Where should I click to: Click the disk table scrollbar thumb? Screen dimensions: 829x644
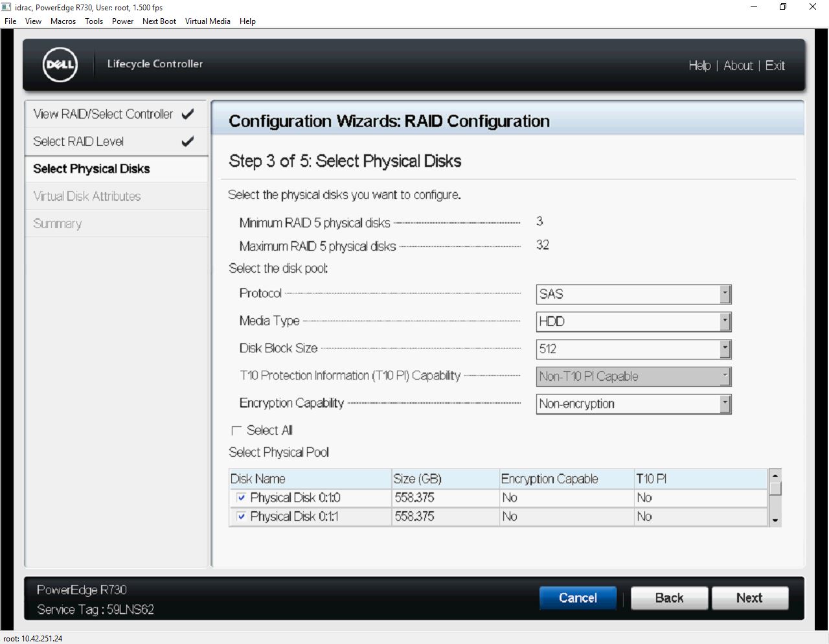tap(775, 489)
